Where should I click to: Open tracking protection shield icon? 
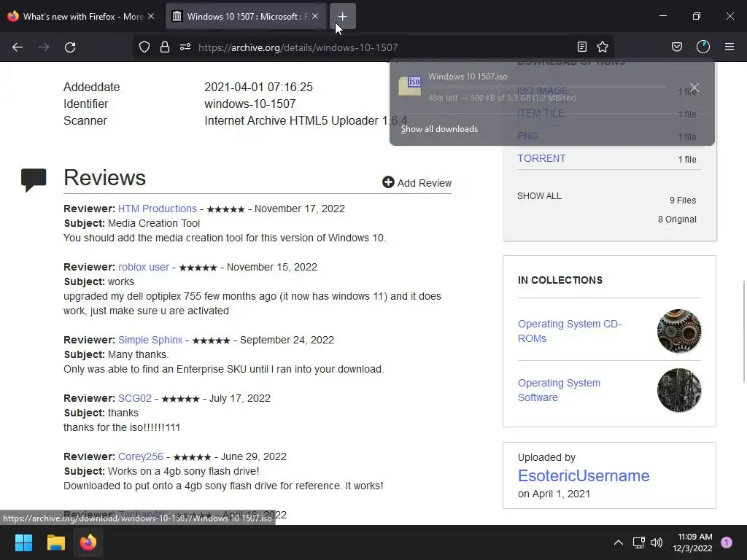(x=144, y=47)
